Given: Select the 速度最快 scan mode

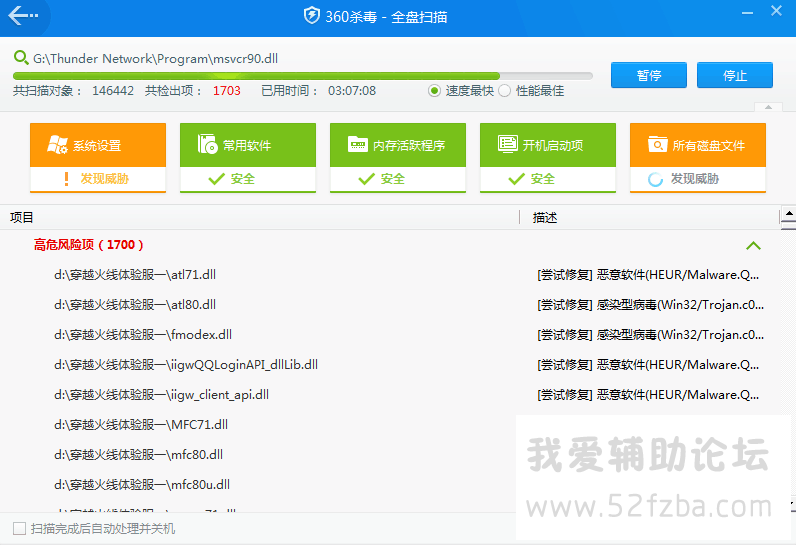Looking at the screenshot, I should tap(434, 91).
